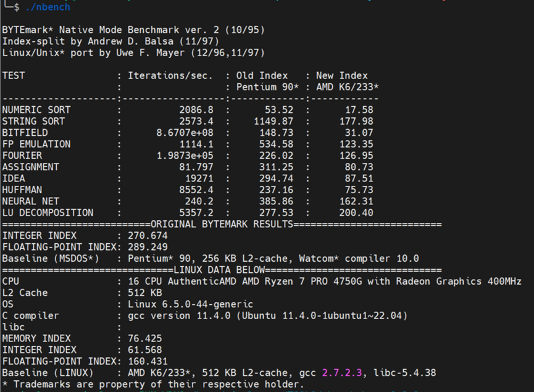This screenshot has width=534, height=392.
Task: Click the CPU row label
Action: [x=10, y=281]
